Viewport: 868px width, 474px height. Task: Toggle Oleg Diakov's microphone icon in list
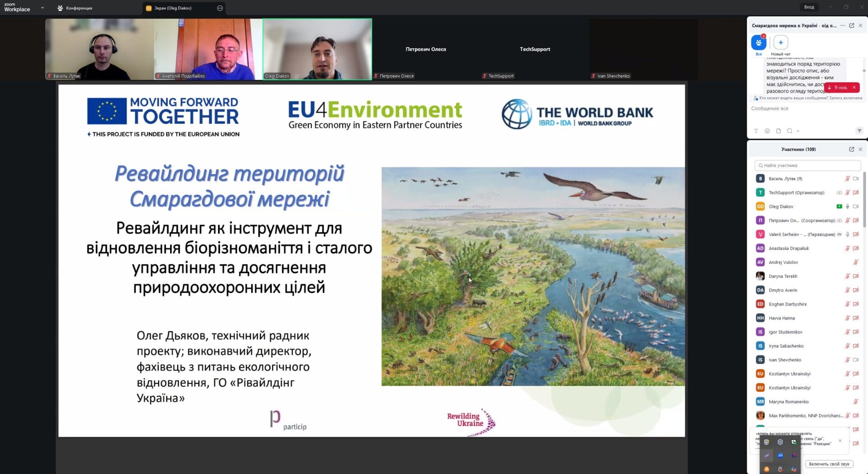click(x=847, y=207)
